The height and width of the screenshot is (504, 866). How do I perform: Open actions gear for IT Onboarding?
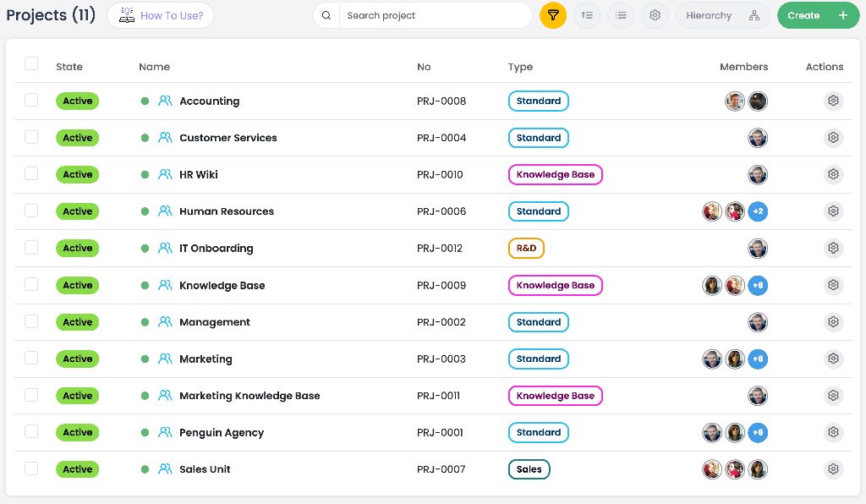coord(833,248)
